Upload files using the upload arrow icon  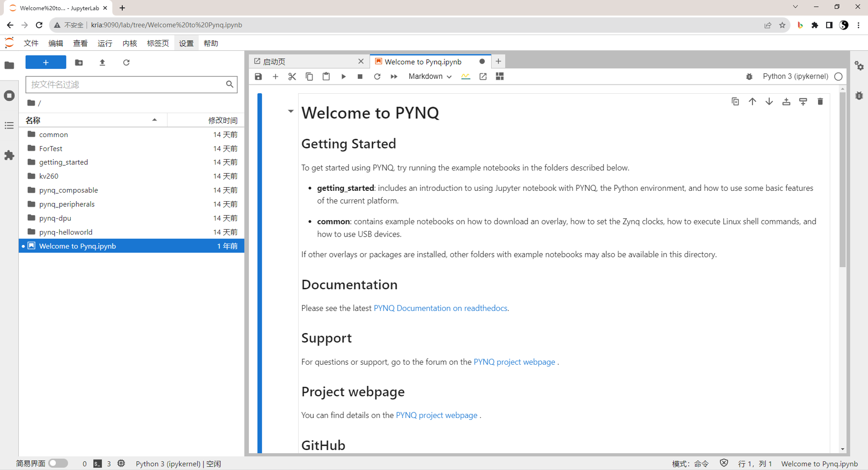point(102,62)
